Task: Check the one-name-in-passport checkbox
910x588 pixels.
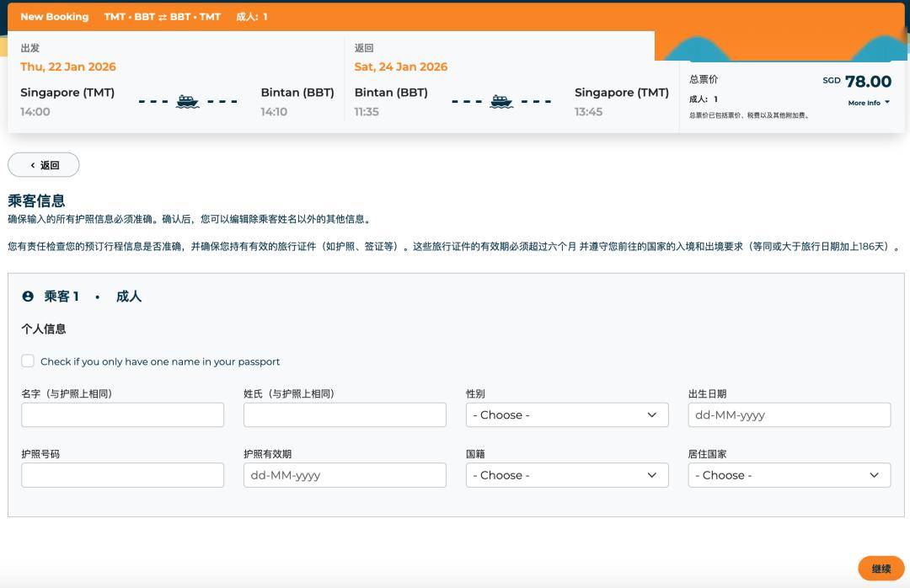Action: (28, 361)
